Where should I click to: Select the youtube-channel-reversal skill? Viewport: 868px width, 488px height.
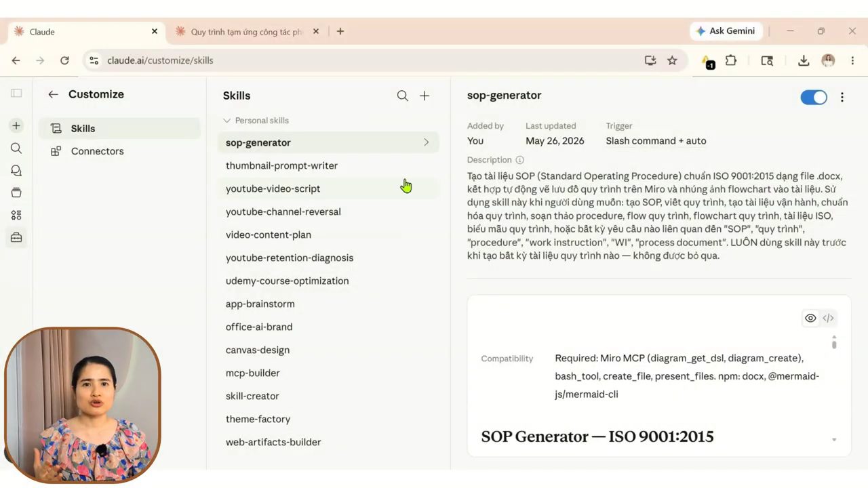[328, 211]
